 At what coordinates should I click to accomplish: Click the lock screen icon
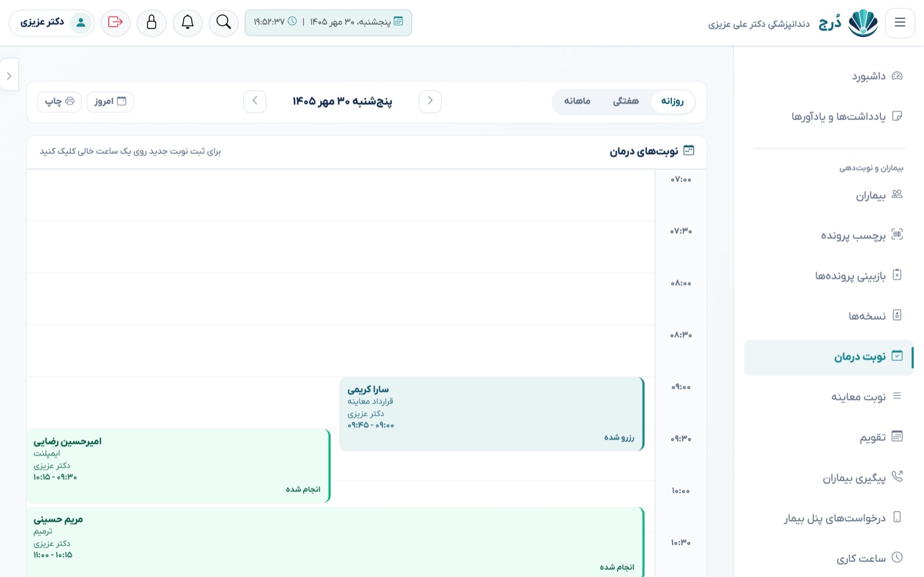click(x=152, y=23)
